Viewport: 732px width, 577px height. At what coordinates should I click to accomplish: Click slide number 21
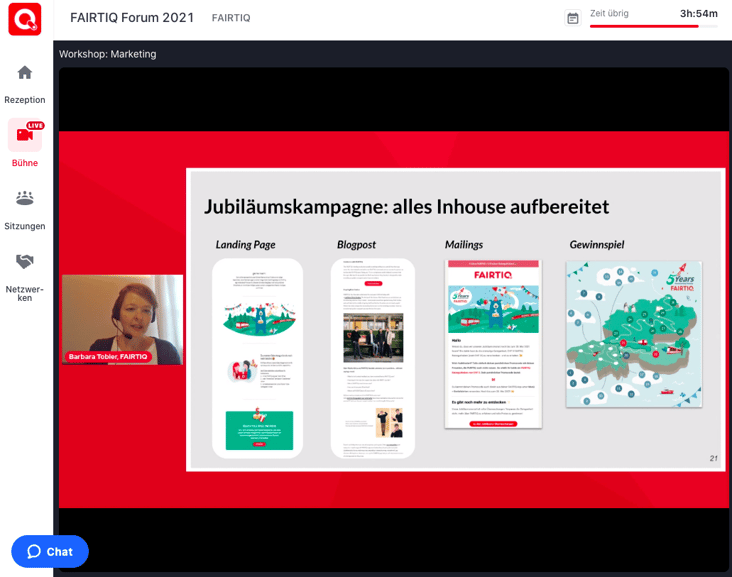point(714,458)
